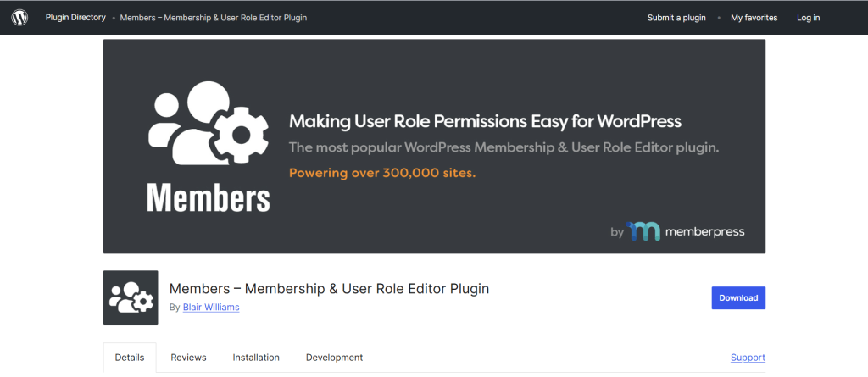Click 'The most popular WordPress Membership' subtitle

click(504, 148)
